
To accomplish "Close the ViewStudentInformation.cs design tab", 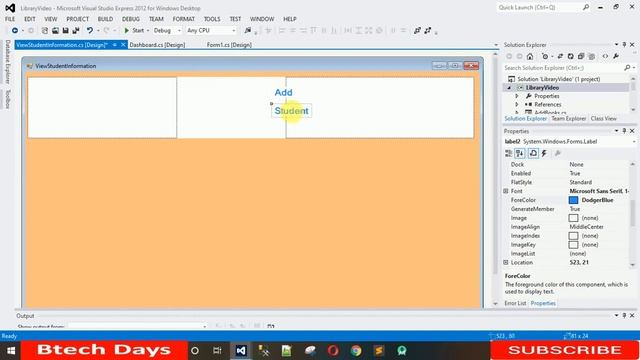I will click(x=123, y=45).
